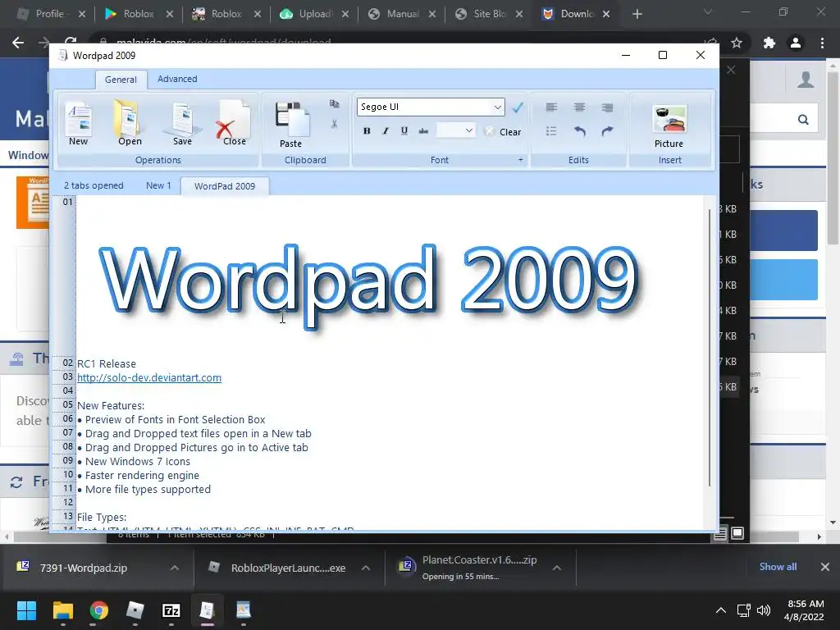Click Malavida search magnifier icon
Screen dimensions: 840x630
tap(803, 120)
